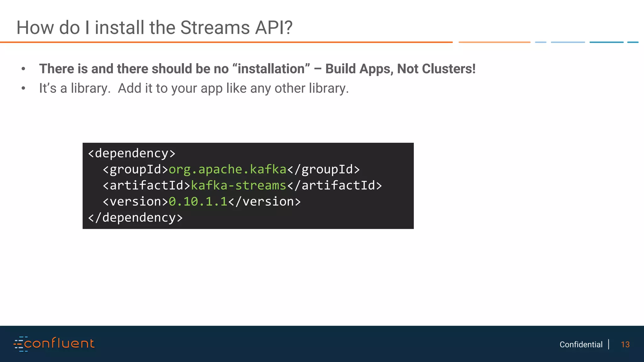Click the light orange line segment

tap(494, 42)
